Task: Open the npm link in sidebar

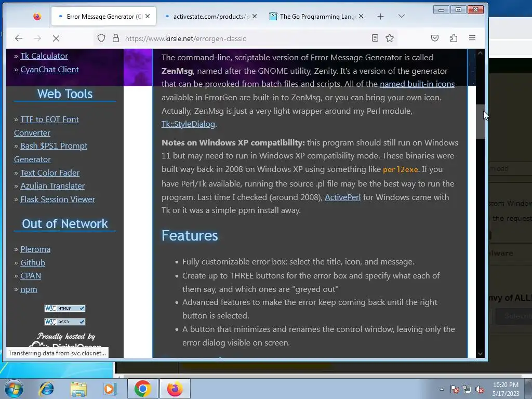Action: click(x=29, y=289)
